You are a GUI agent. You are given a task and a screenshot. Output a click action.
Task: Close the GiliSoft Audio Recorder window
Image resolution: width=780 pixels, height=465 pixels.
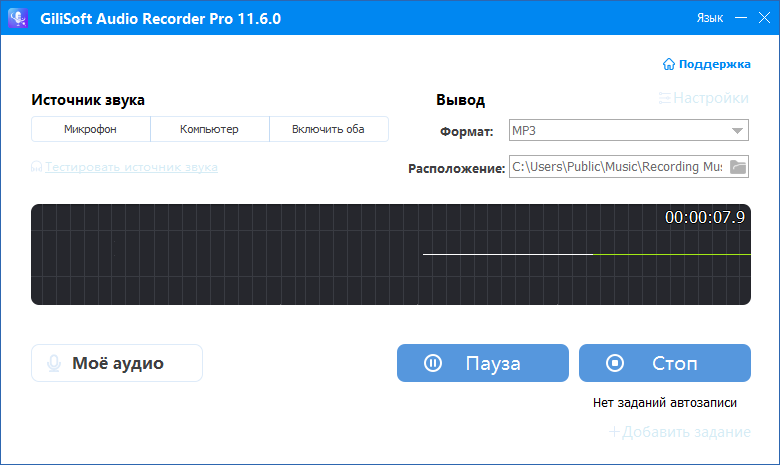764,18
